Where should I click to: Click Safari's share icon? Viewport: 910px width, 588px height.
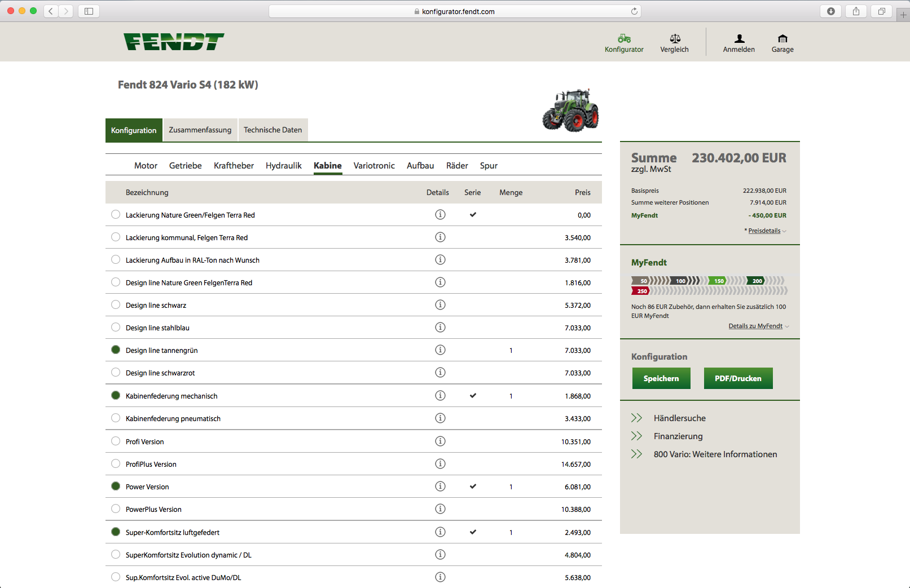coord(856,11)
